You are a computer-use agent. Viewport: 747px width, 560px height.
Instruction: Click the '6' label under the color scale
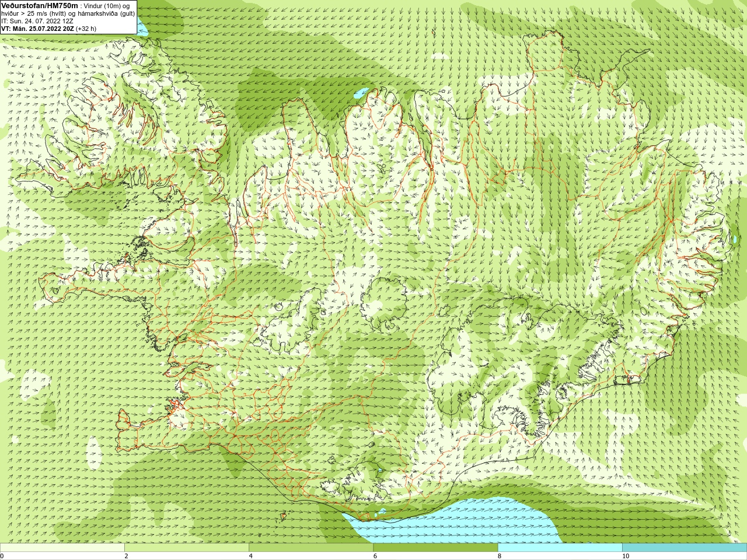pos(375,556)
